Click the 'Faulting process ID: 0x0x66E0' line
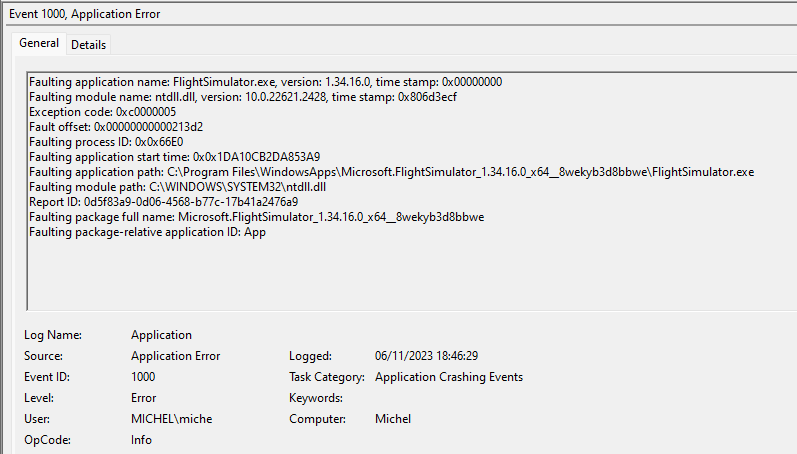Screen dimensions: 797x454 (x=106, y=142)
